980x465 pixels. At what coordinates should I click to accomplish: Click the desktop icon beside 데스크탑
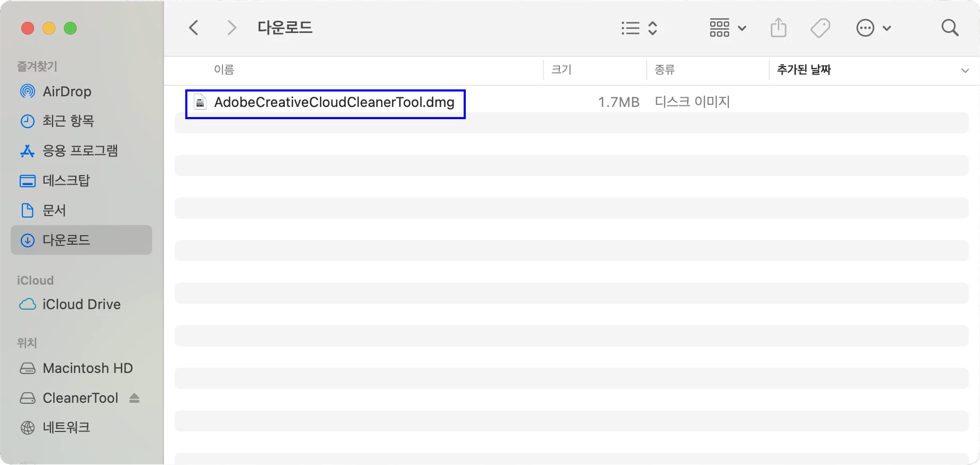pos(28,181)
